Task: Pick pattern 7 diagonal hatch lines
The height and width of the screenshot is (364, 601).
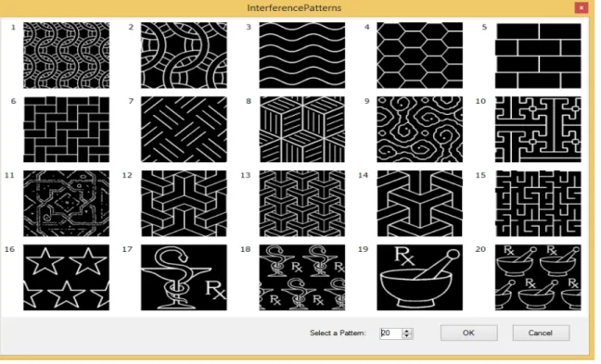Action: point(184,130)
